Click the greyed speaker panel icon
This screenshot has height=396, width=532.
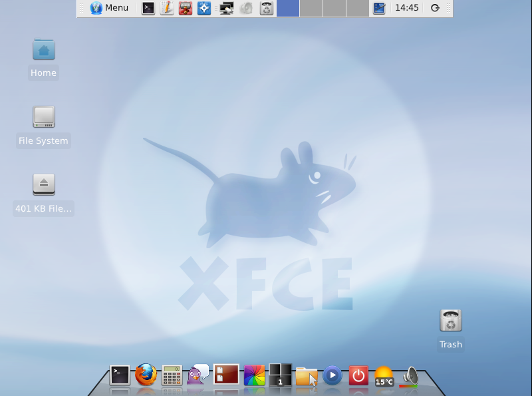coord(246,8)
